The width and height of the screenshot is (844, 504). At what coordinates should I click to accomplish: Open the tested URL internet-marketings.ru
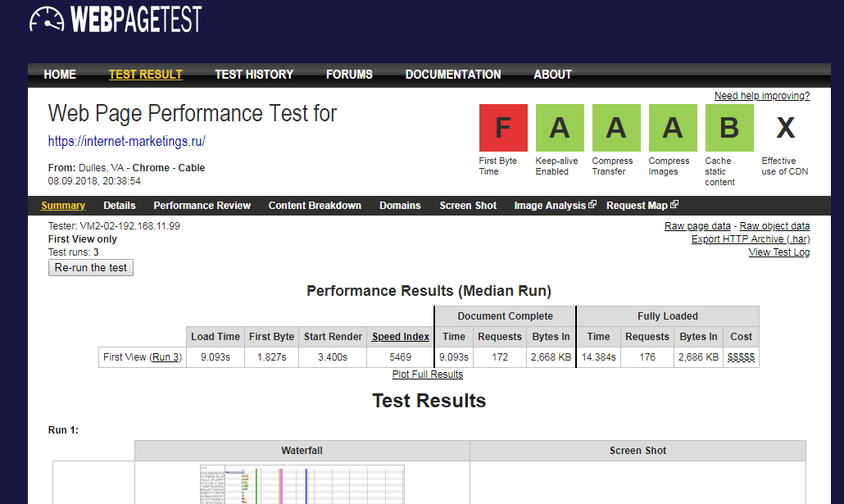point(126,141)
